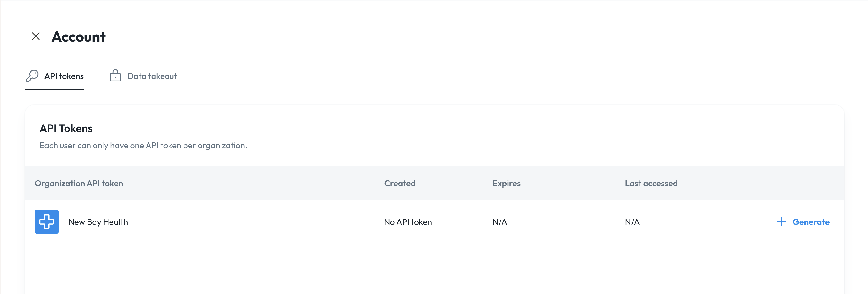This screenshot has height=294, width=868.
Task: Click the Account page title
Action: tap(79, 36)
